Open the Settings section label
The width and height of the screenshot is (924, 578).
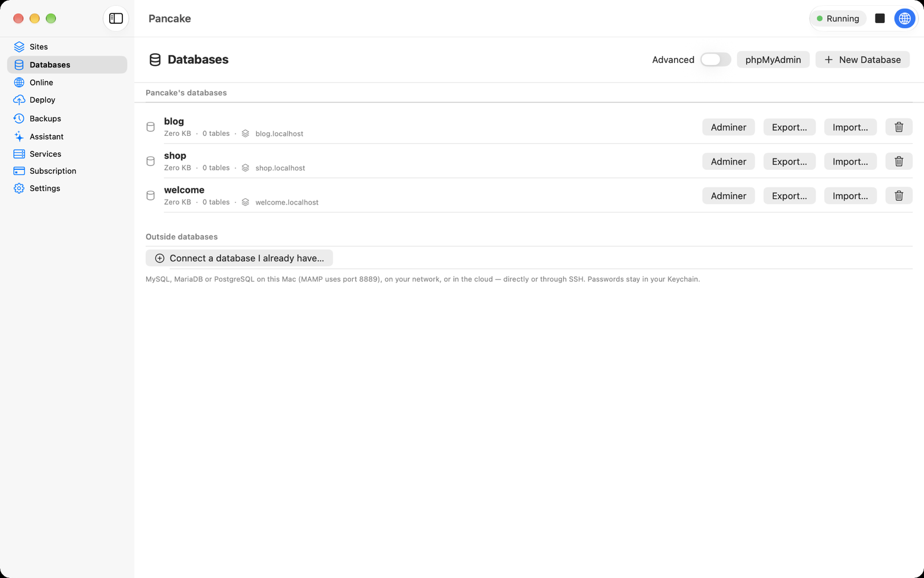[x=45, y=188]
